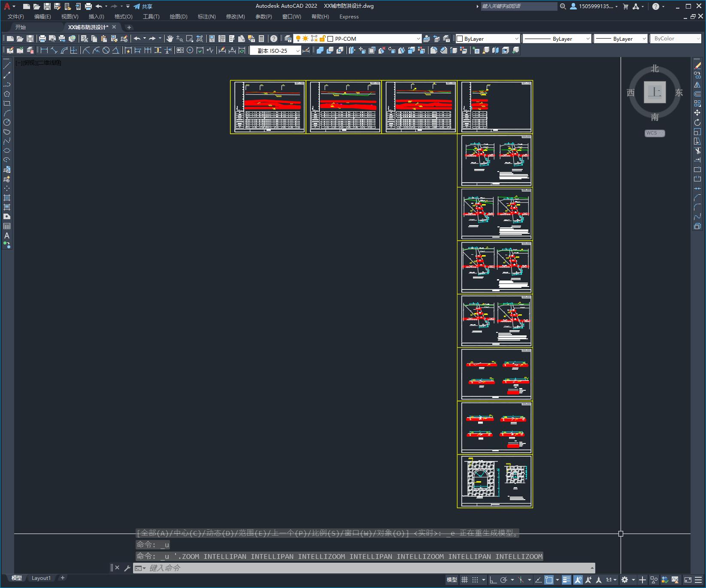
Task: Open the PP-COM layer dropdown
Action: point(418,39)
